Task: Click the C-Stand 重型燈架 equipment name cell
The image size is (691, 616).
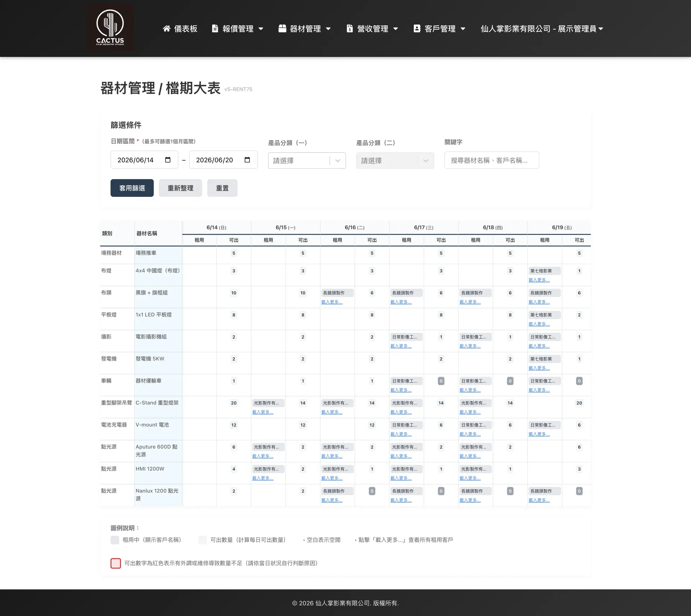Action: 158,407
